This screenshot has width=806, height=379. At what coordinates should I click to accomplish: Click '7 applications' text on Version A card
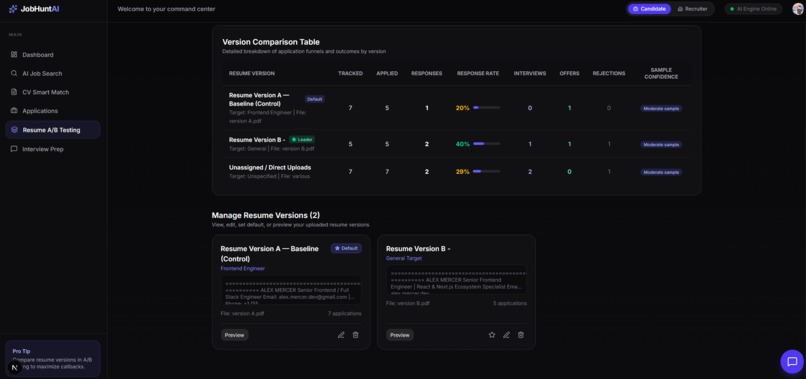[x=344, y=313]
